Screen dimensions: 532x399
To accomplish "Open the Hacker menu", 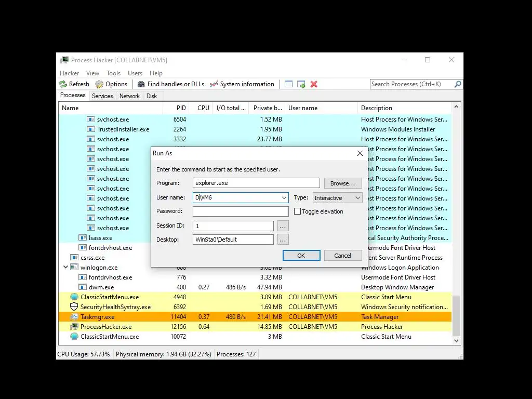I will (69, 73).
